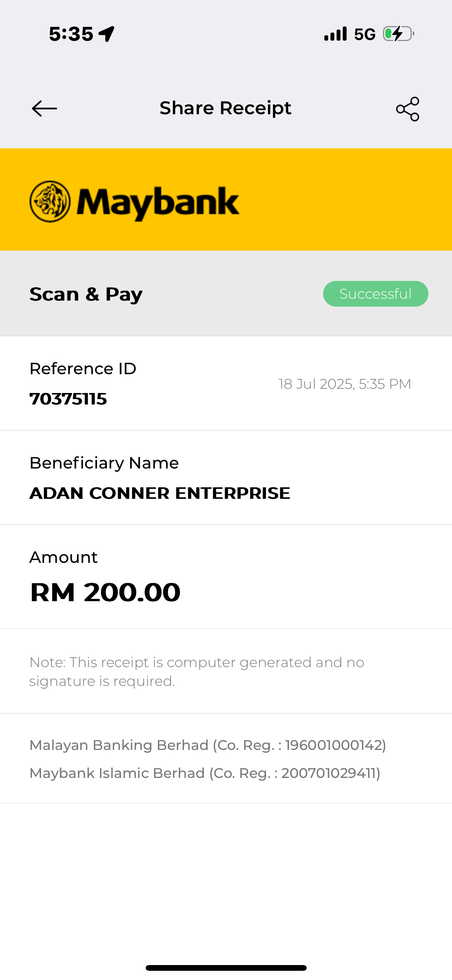Tap the computer generated receipt note
Viewport: 452px width, 980px height.
pyautogui.click(x=196, y=671)
